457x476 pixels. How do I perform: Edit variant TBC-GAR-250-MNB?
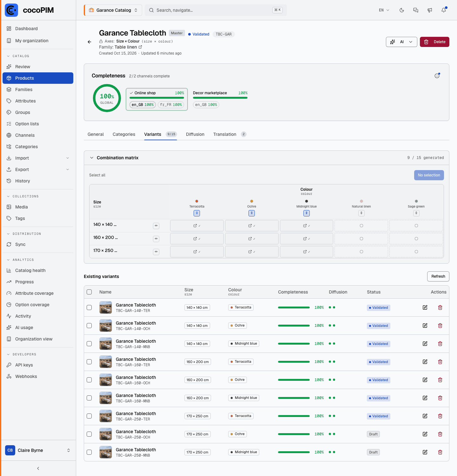tap(425, 452)
